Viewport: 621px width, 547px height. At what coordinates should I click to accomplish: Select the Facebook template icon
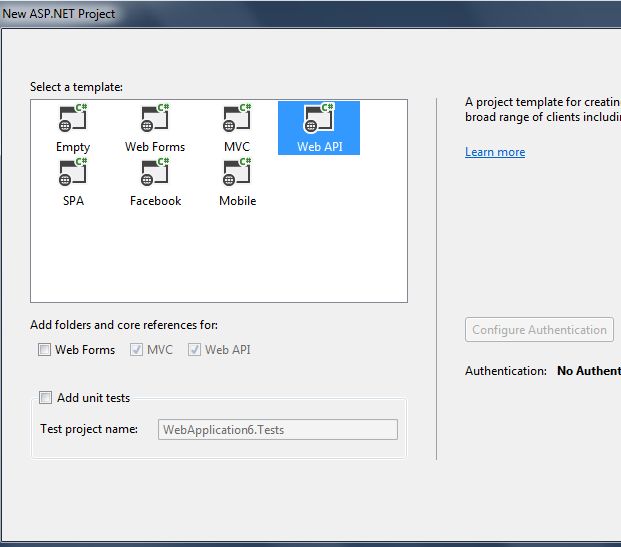click(155, 172)
